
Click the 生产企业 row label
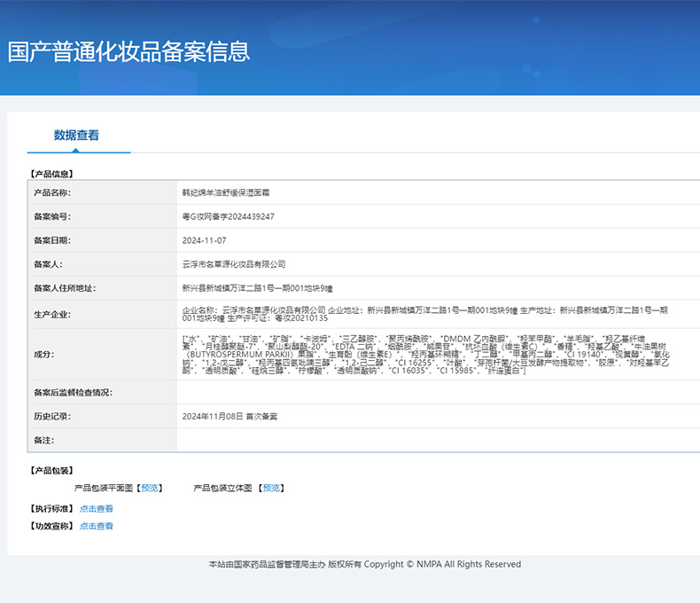(52, 315)
